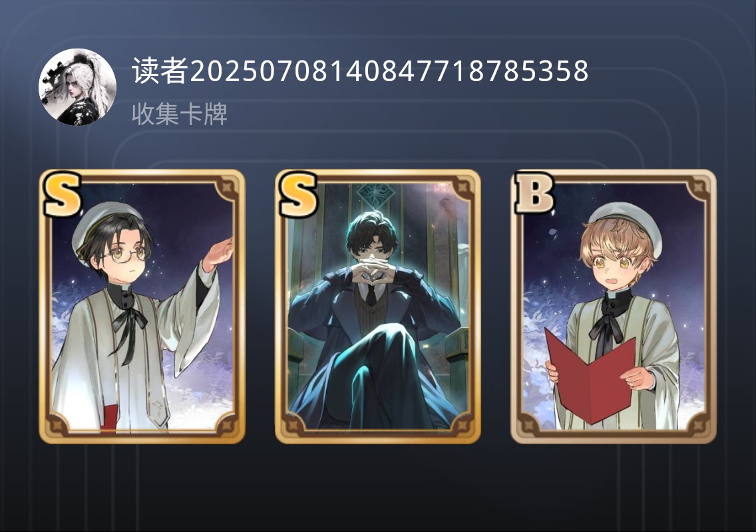Select the 收集卡牌 label
This screenshot has width=756, height=532.
point(180,114)
